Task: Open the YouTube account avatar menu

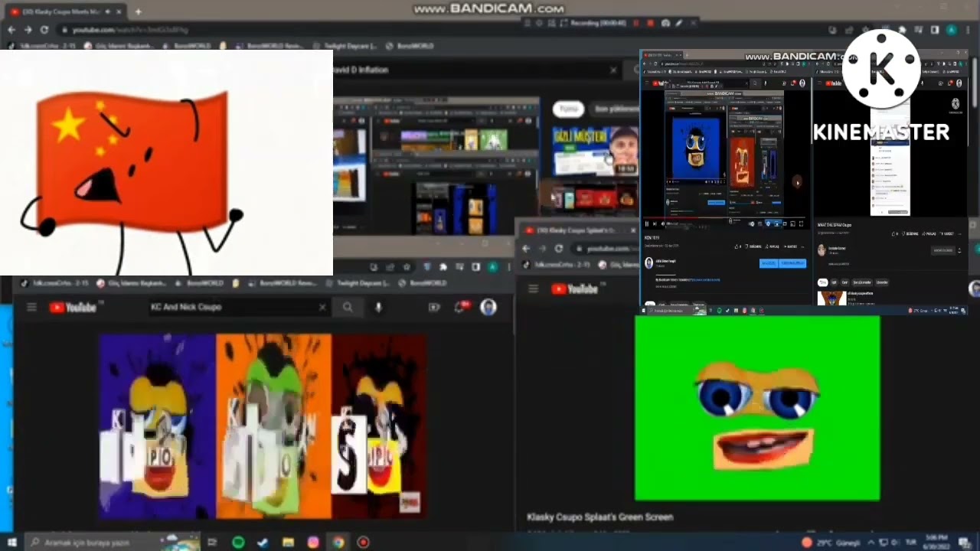Action: 488,307
